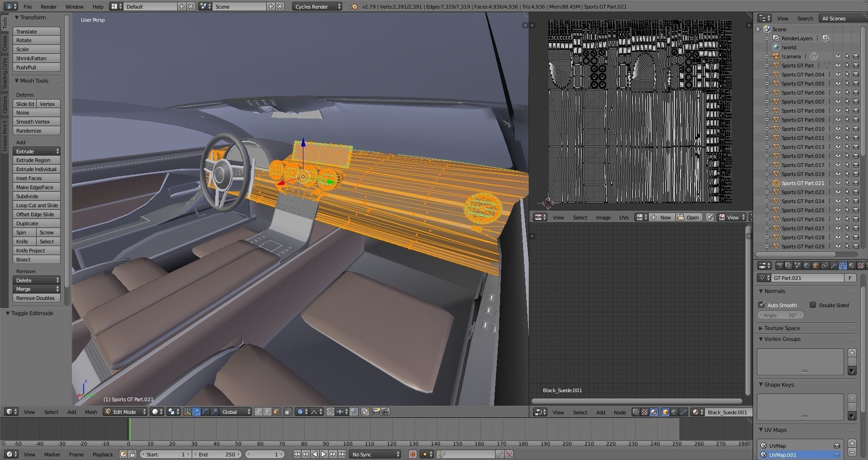Open the Cycles Render engine dropdown
Screen dimensions: 868x460
pyautogui.click(x=317, y=6)
